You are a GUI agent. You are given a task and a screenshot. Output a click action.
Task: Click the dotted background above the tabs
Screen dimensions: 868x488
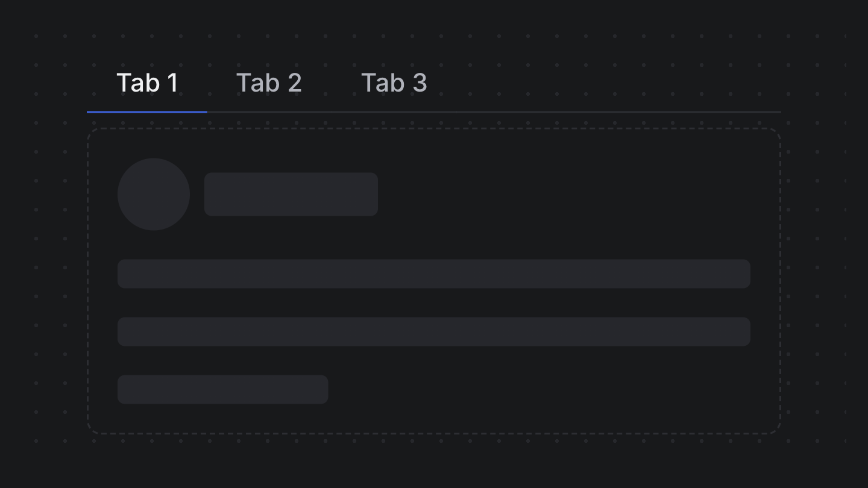pyautogui.click(x=434, y=36)
